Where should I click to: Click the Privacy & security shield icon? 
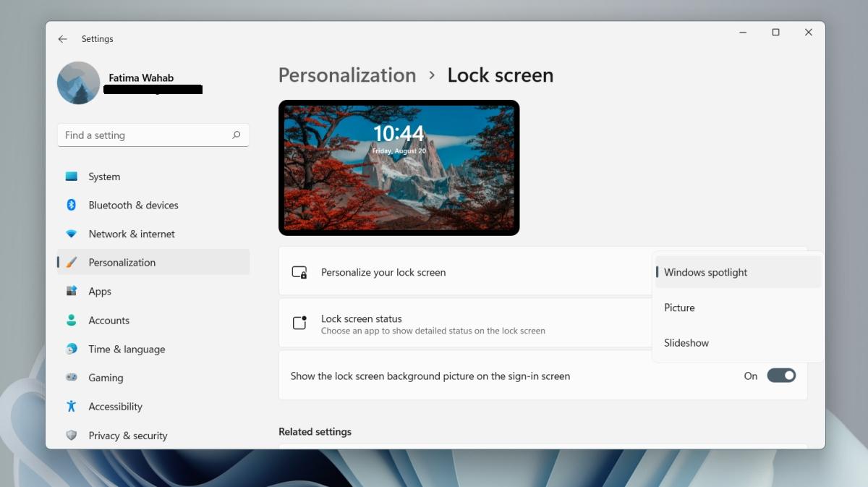[x=71, y=435]
